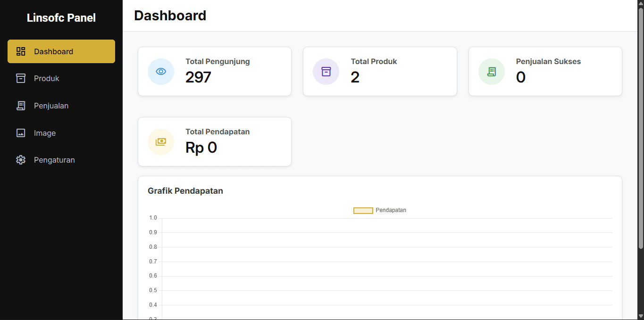Click the Dashboard grid icon in sidebar
The height and width of the screenshot is (320, 644).
21,51
